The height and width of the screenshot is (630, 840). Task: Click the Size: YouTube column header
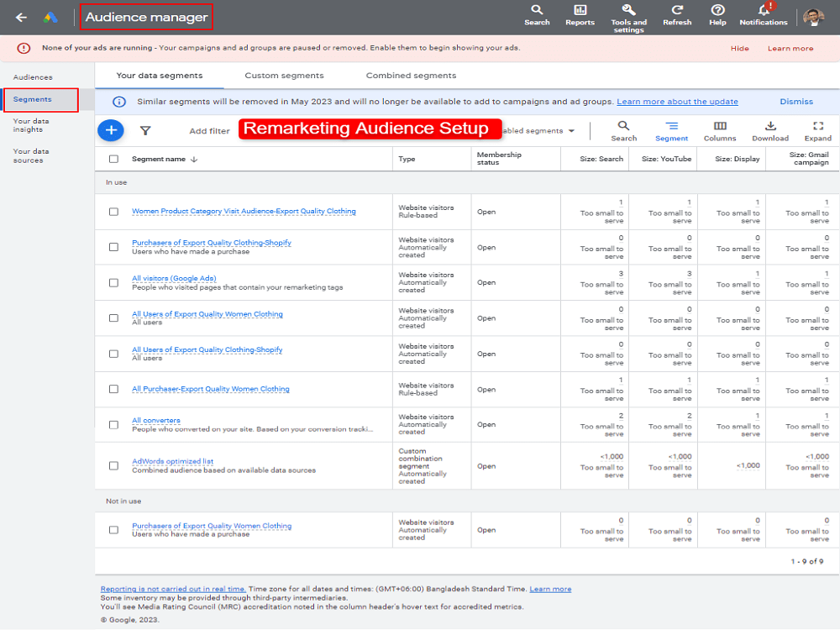click(666, 159)
